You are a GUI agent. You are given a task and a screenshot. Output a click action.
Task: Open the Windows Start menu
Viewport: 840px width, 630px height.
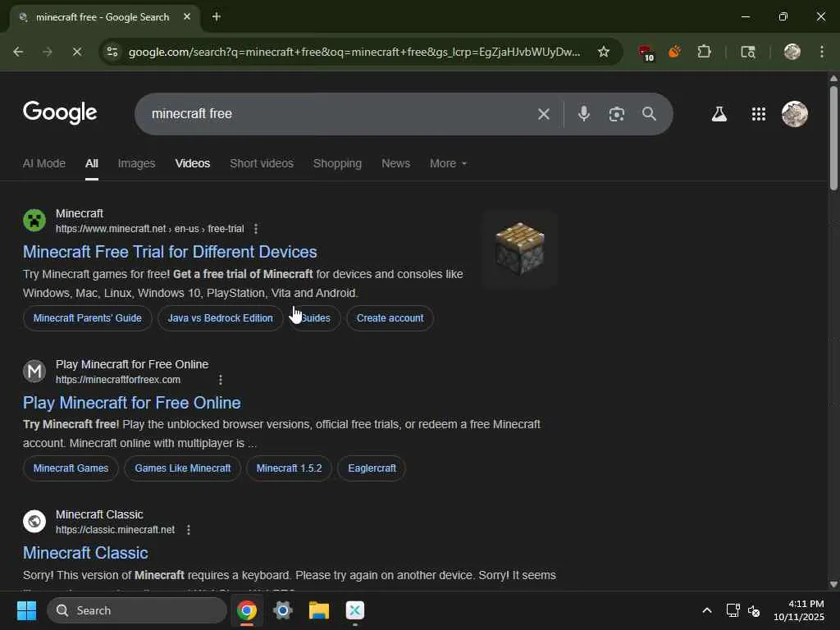tap(26, 610)
